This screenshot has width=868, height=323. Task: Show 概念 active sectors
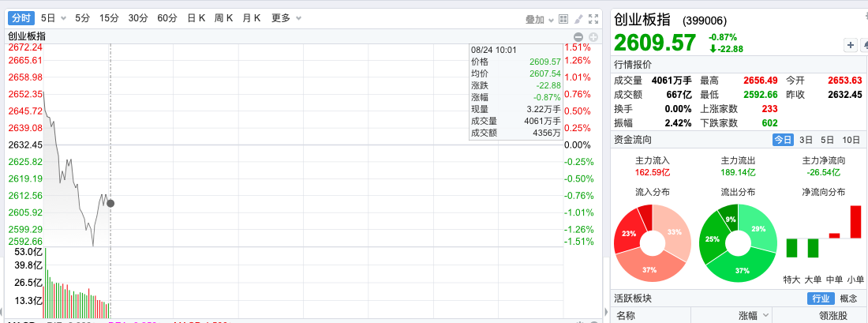coord(849,299)
